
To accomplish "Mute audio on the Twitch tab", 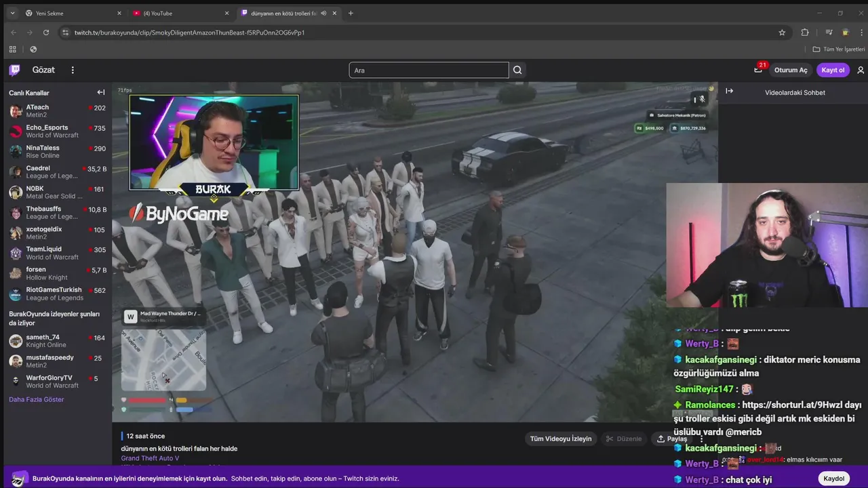I will coord(323,13).
